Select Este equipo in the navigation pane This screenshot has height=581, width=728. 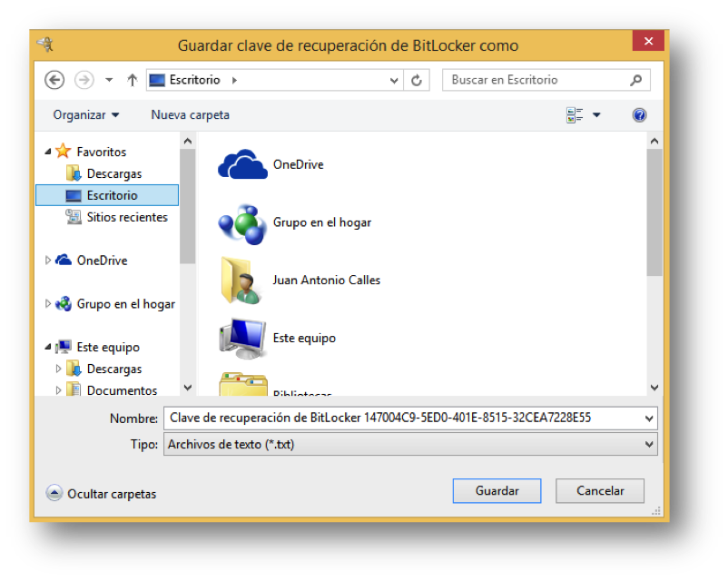pyautogui.click(x=108, y=347)
